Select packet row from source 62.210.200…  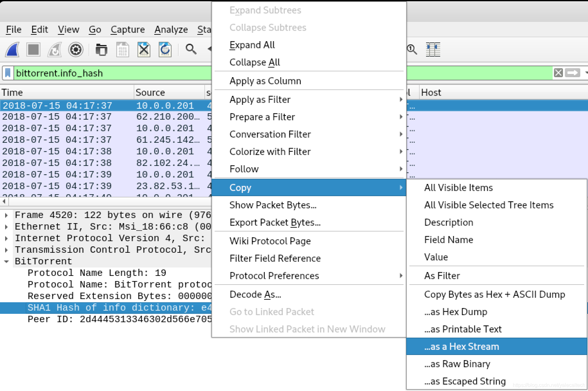point(106,117)
